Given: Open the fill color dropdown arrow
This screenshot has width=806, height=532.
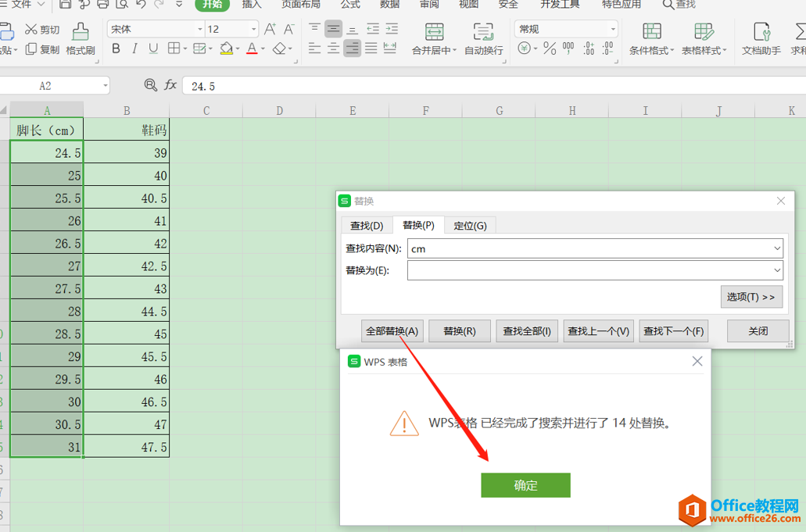Looking at the screenshot, I should (x=238, y=48).
